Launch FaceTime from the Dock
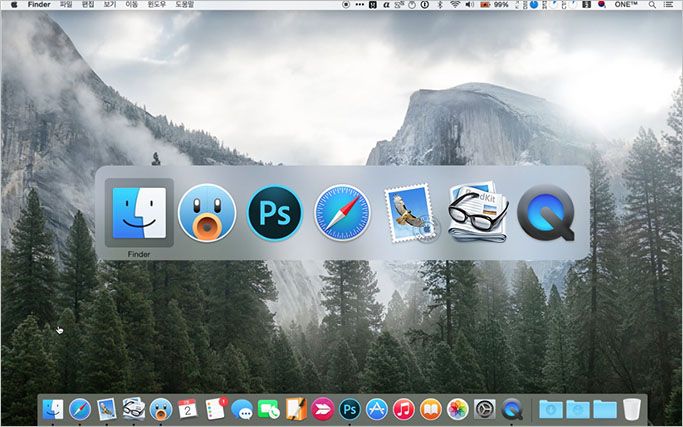Screen dimensions: 683x427 [x=269, y=410]
